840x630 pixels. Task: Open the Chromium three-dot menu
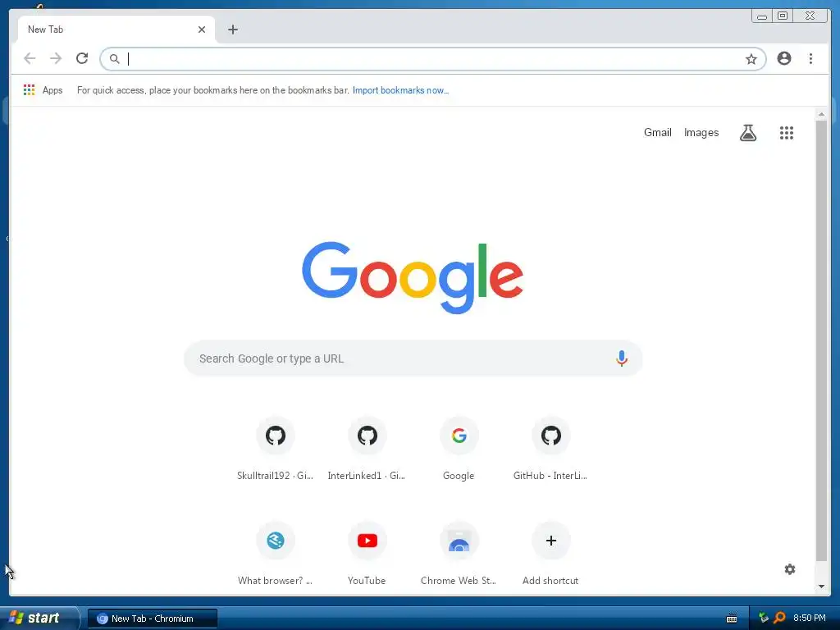pos(810,58)
